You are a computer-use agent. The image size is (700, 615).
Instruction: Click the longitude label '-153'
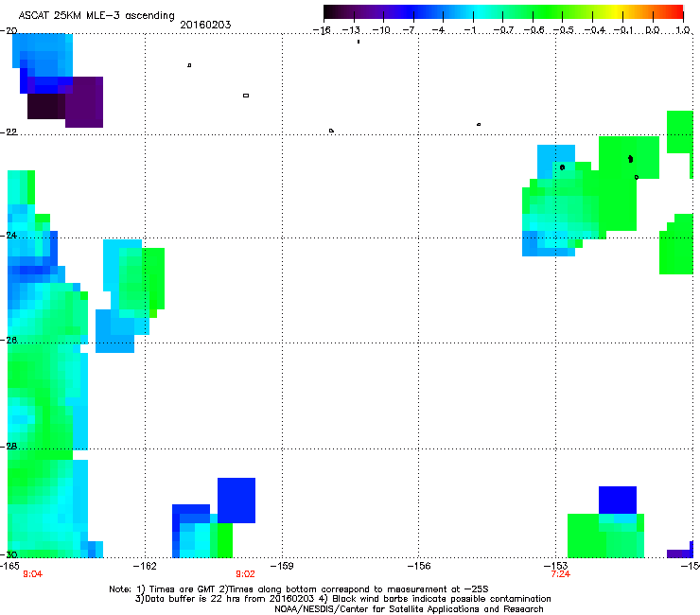[x=556, y=566]
